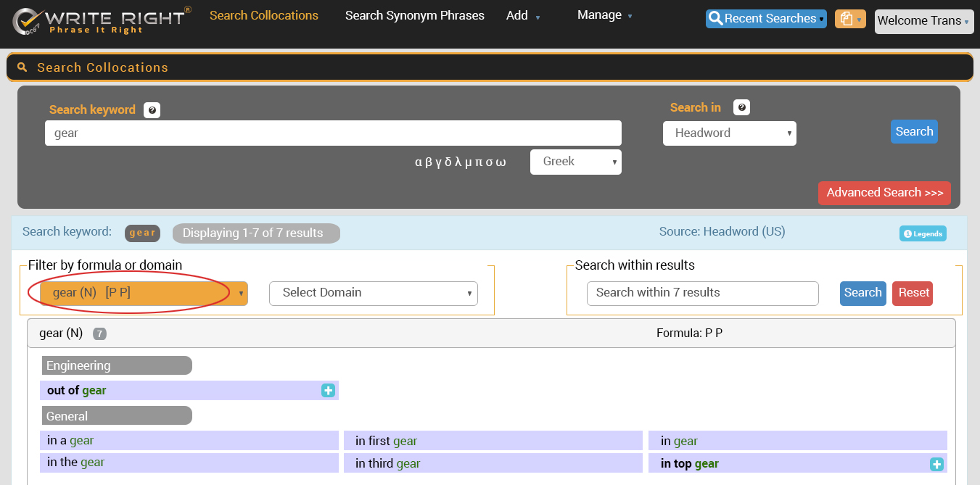The image size is (980, 485).
Task: Open the Legends info badge
Action: 923,233
